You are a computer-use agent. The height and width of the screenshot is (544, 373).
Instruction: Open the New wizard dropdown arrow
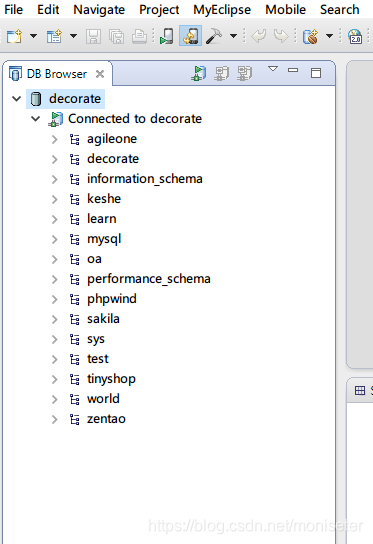tap(33, 36)
